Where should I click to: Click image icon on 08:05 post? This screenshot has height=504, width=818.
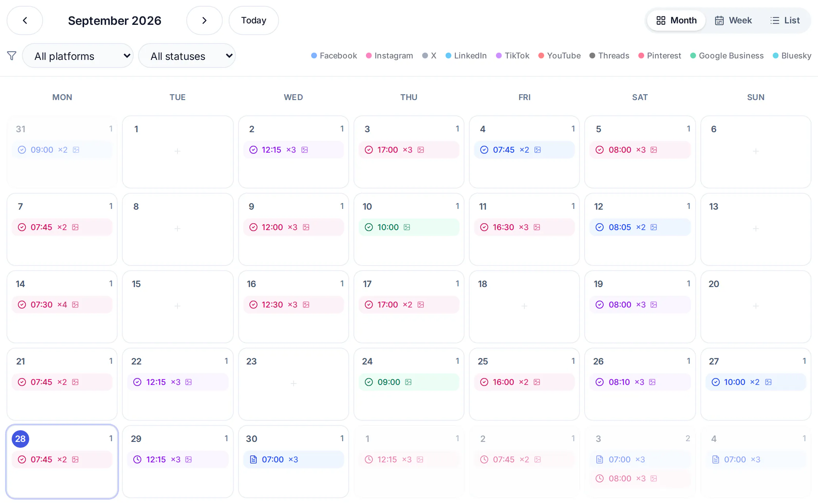tap(654, 227)
